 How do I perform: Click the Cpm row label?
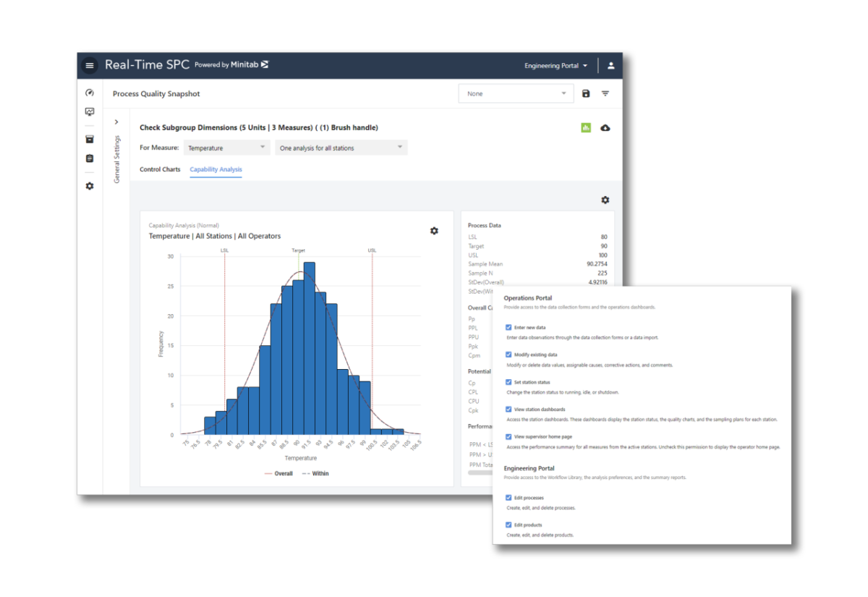[x=474, y=355]
